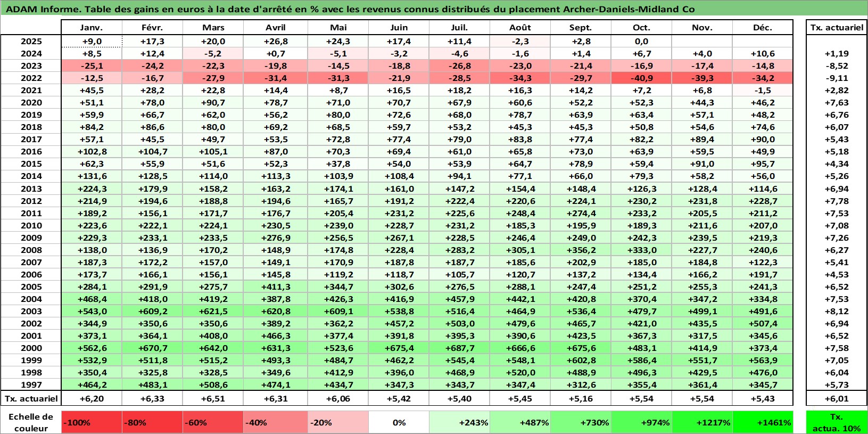This screenshot has height=434, width=868.
Task: Click the +730% color swatch
Action: pos(581,422)
